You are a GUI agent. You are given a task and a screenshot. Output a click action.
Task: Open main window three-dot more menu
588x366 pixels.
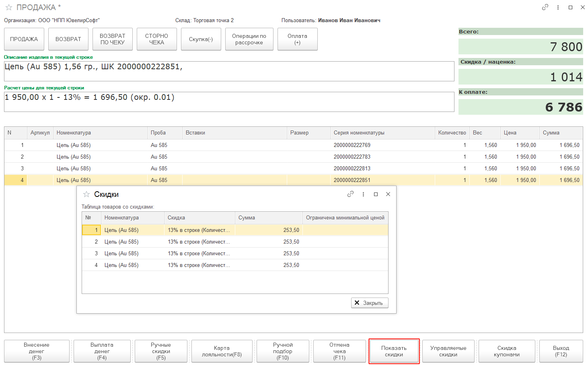[558, 7]
